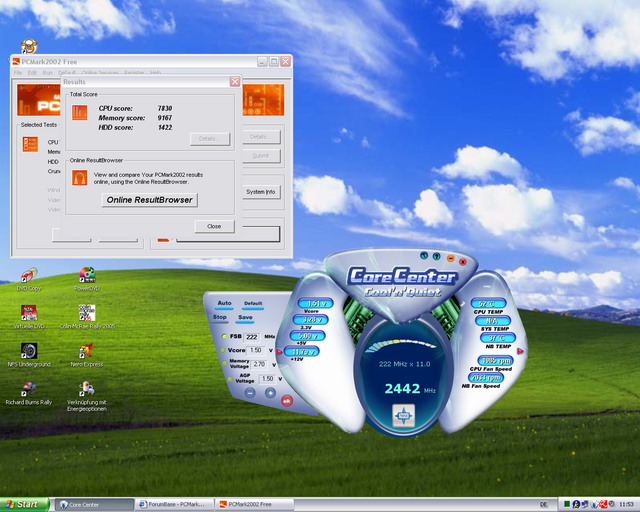Click the 11:53 clock in system tray
This screenshot has height=512, width=640.
click(626, 505)
